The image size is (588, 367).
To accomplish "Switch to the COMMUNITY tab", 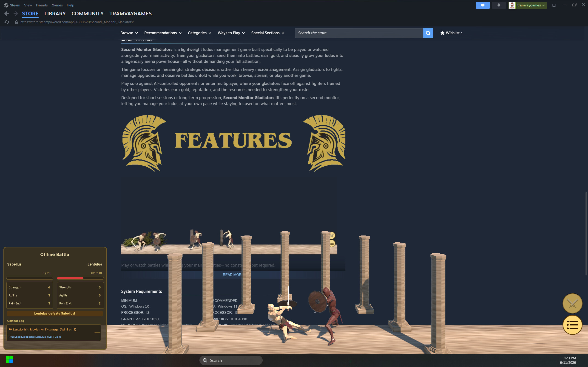I will click(x=88, y=14).
